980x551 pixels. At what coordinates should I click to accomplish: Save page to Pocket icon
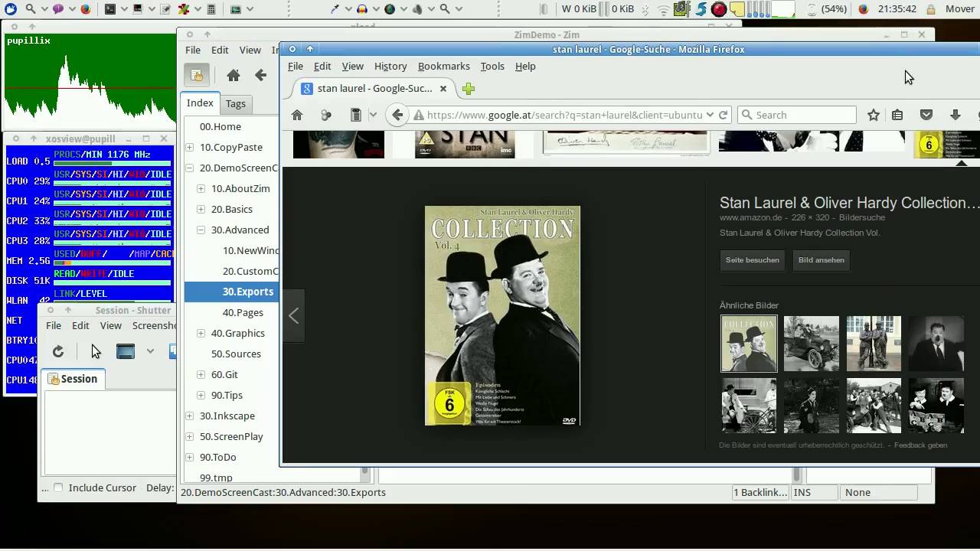(x=926, y=115)
